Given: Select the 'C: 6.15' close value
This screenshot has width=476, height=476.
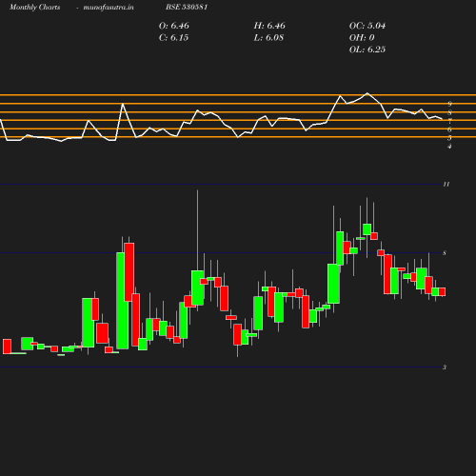Looking at the screenshot, I should (x=173, y=38).
